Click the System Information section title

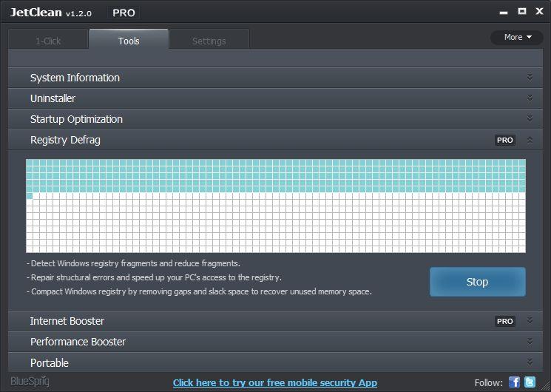[x=75, y=78]
